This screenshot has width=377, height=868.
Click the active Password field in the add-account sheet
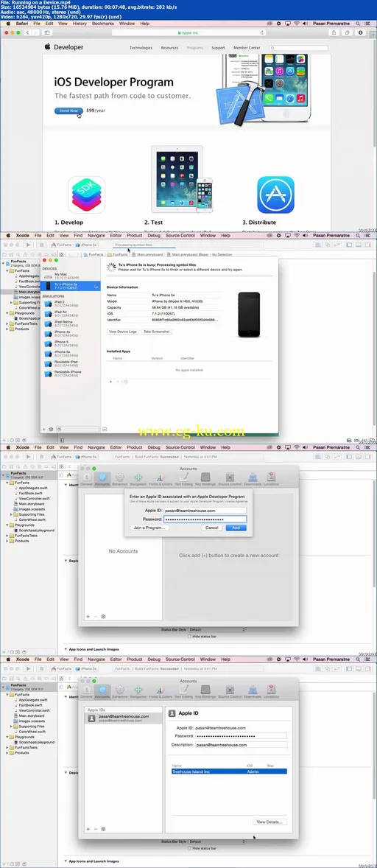pos(205,519)
